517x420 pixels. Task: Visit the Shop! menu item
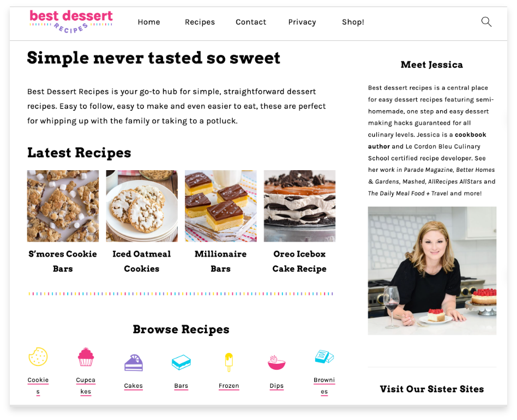(353, 22)
